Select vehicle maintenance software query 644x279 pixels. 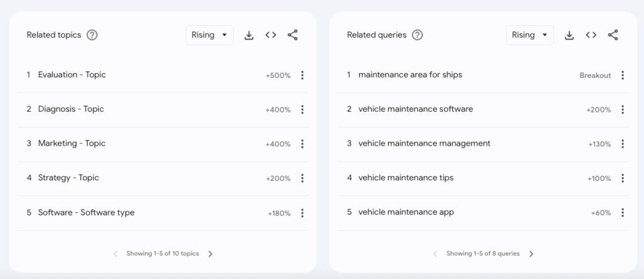click(415, 109)
